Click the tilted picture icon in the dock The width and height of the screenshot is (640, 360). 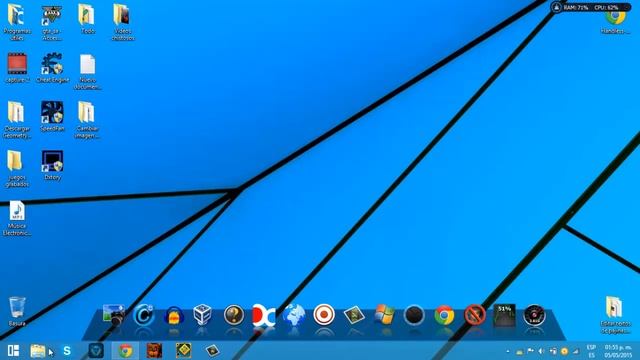coord(354,315)
